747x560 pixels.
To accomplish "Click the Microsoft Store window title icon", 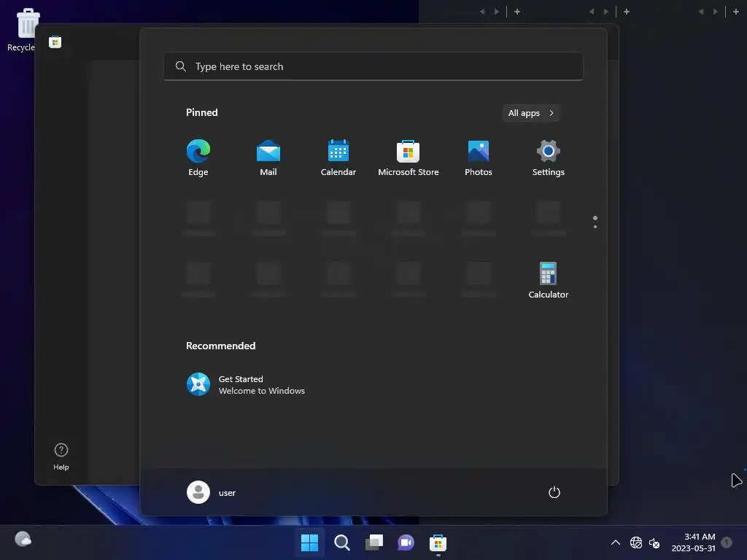I will click(x=55, y=42).
